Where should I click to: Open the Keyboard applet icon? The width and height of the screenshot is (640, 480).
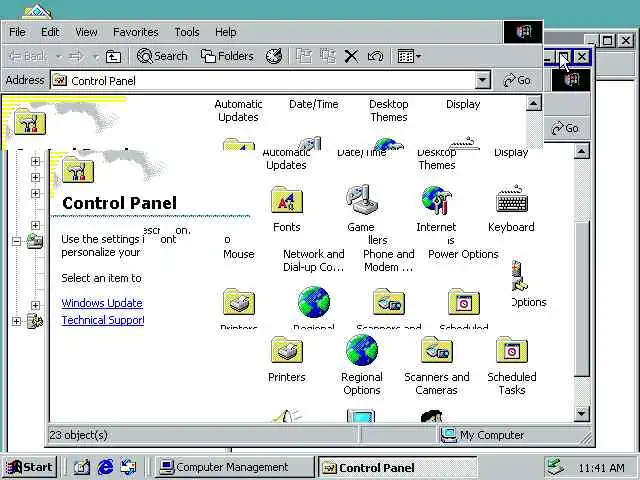coord(512,199)
